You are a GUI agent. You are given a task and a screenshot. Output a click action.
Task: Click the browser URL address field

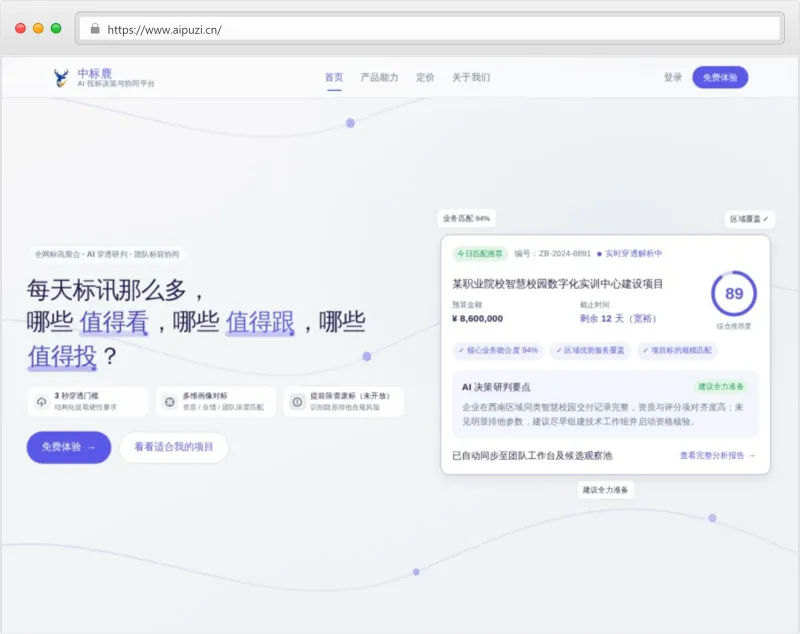[430, 29]
